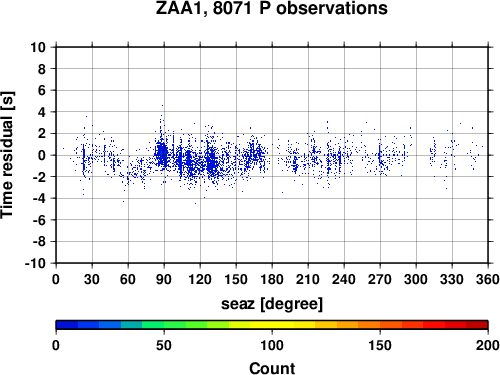Click the colorbar tick label 100
The image size is (500, 375).
[272, 345]
